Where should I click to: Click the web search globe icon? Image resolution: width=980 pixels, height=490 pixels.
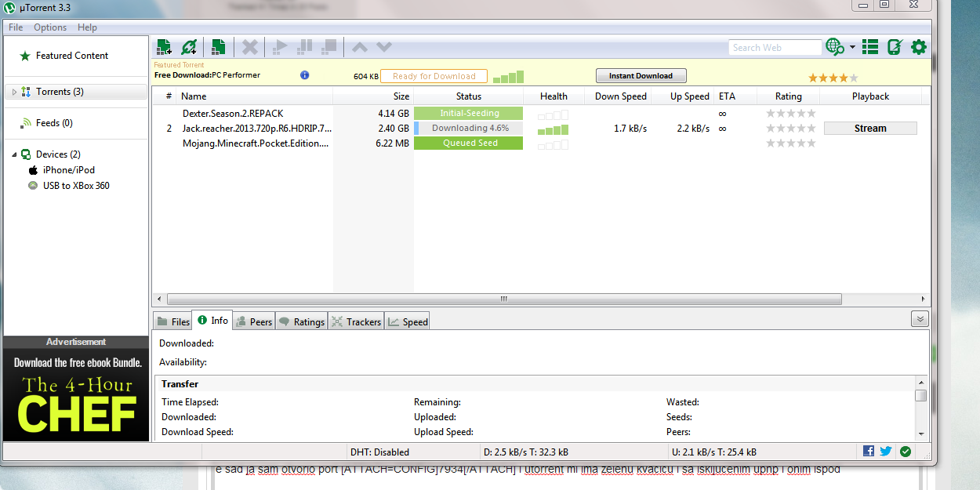(x=835, y=47)
